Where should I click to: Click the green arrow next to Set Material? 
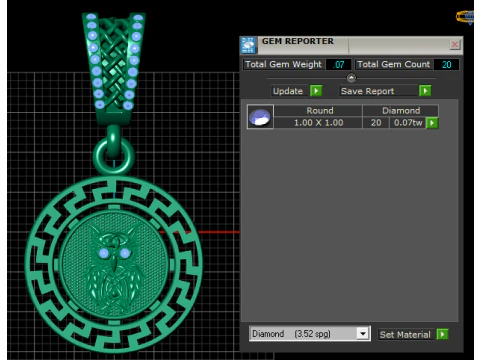[442, 334]
